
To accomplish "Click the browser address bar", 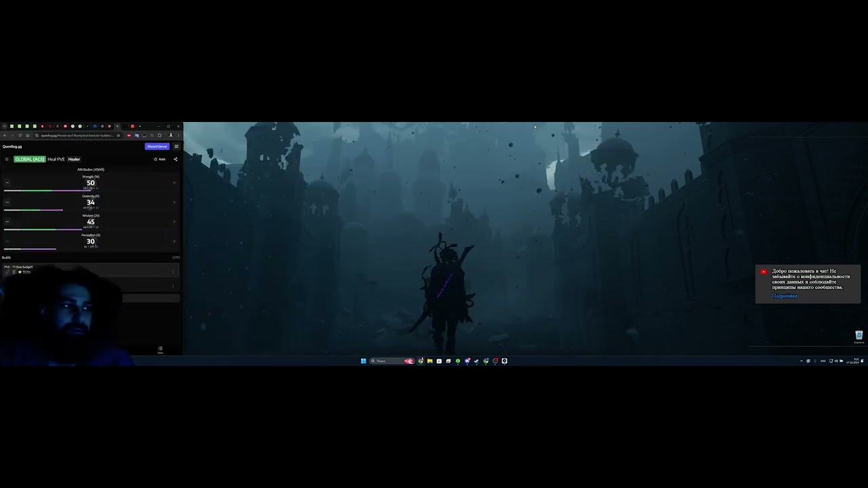I will 77,136.
